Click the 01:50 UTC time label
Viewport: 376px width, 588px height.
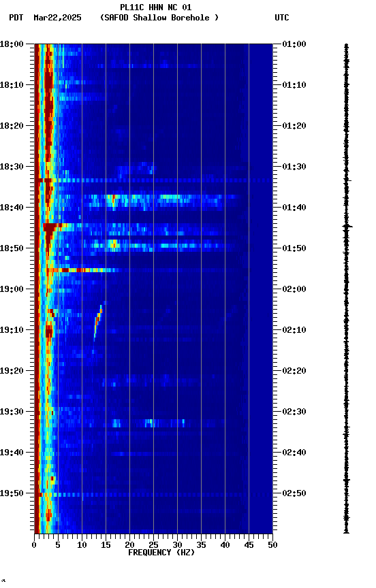(x=294, y=248)
